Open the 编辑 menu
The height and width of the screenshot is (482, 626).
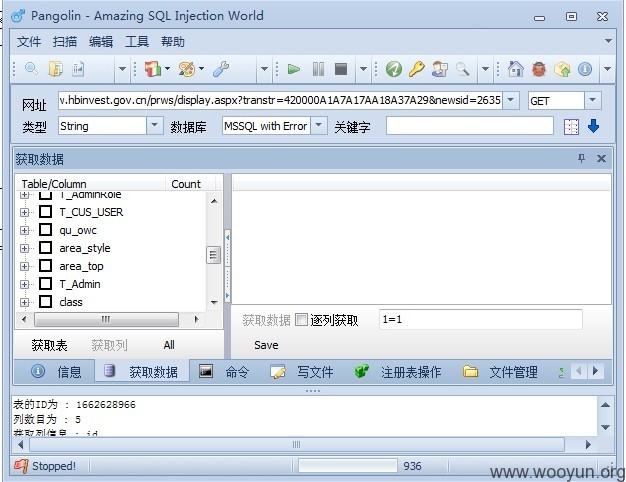(x=101, y=42)
